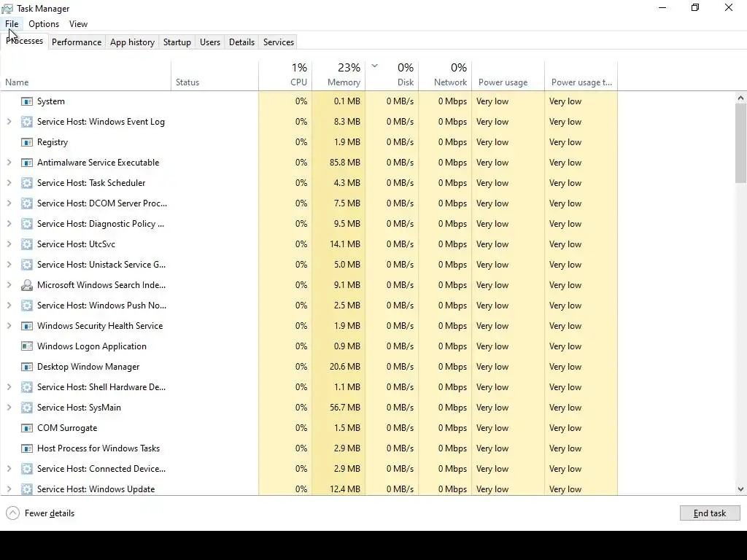Click the Service Host: SysMain gear icon
The height and width of the screenshot is (560, 747).
tap(27, 408)
